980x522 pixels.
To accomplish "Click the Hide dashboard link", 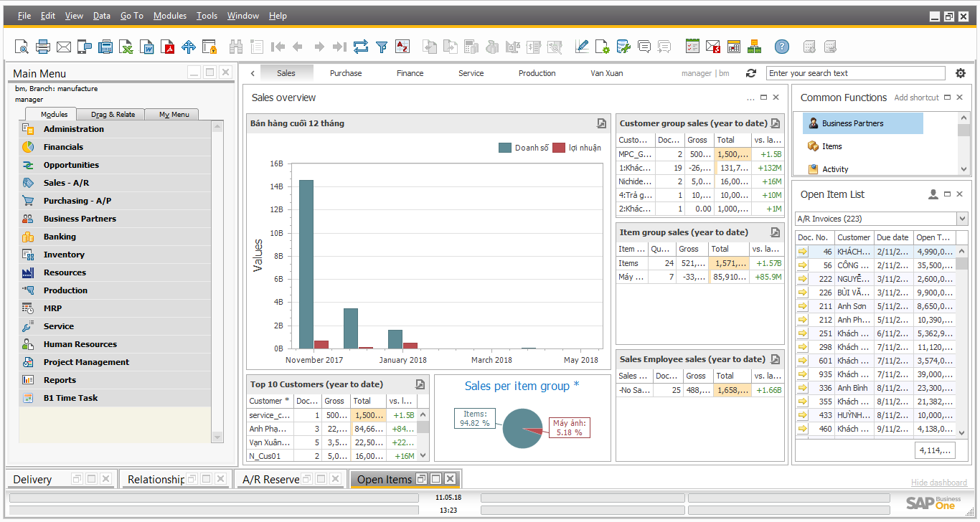I will point(938,483).
